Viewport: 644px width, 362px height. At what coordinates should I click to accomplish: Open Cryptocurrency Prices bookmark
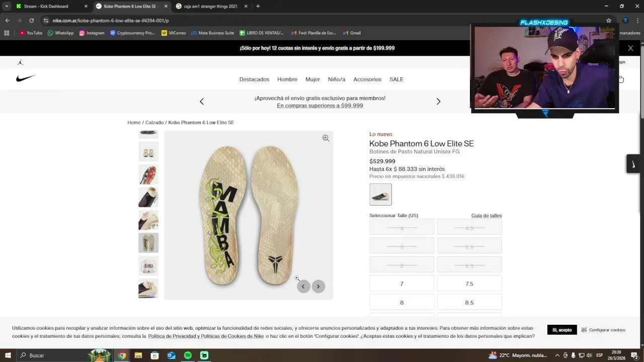click(x=132, y=33)
